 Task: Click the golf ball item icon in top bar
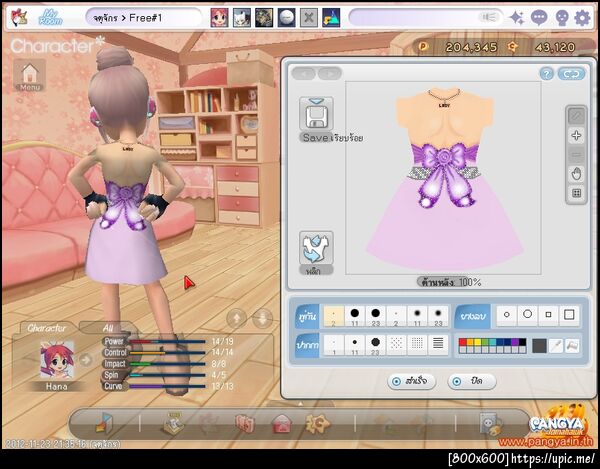[287, 18]
